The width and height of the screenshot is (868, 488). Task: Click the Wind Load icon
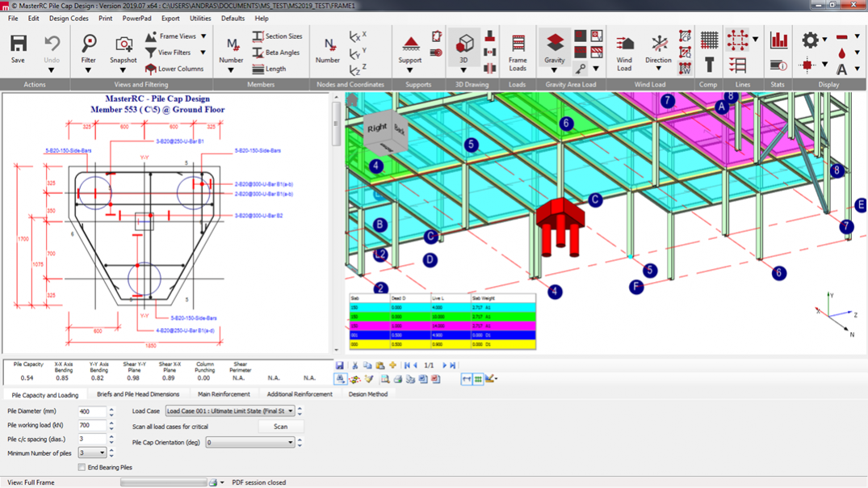pyautogui.click(x=624, y=44)
